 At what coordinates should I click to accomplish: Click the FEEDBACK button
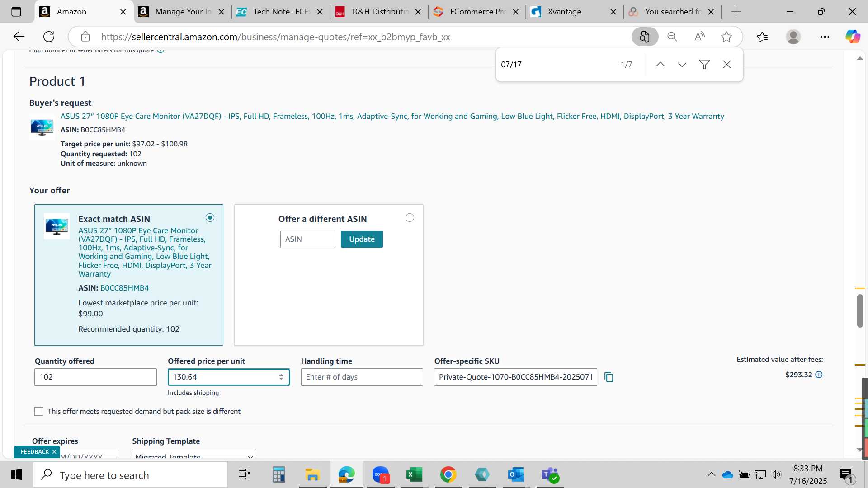point(34,452)
